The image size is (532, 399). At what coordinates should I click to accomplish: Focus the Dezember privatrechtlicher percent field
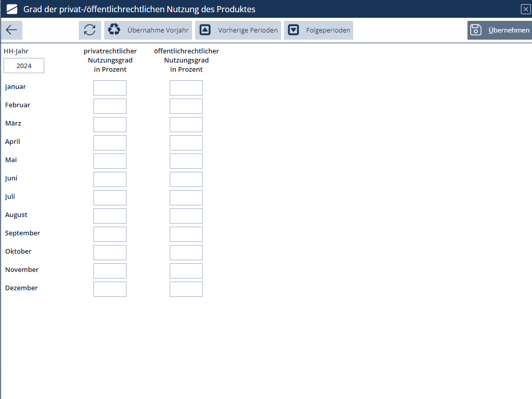[x=110, y=289]
